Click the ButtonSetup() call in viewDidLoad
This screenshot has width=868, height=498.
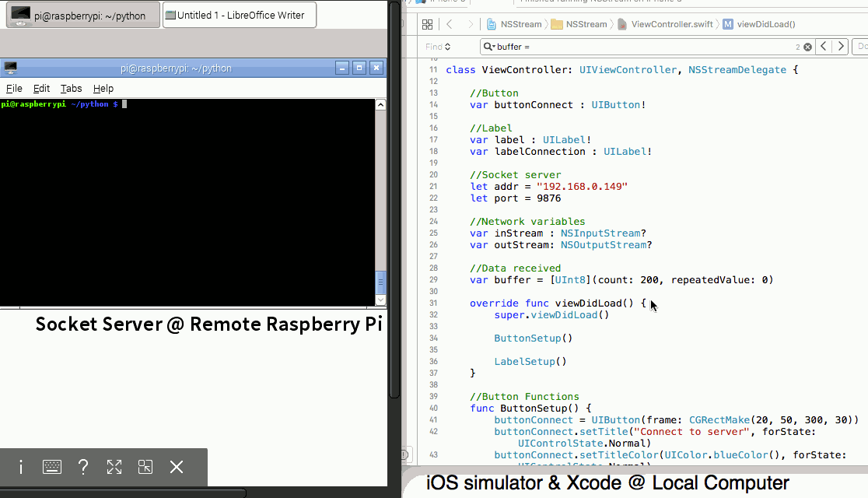click(x=533, y=338)
